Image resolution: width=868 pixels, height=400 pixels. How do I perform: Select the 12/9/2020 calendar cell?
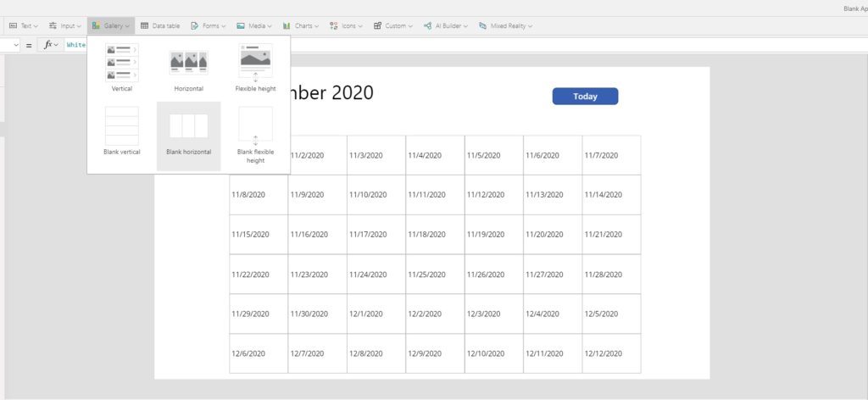point(435,353)
